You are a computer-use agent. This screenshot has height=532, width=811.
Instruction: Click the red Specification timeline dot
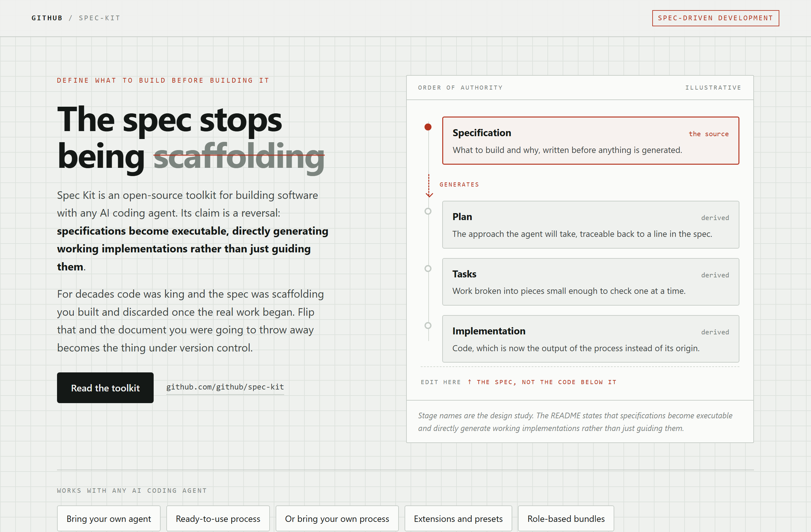428,127
